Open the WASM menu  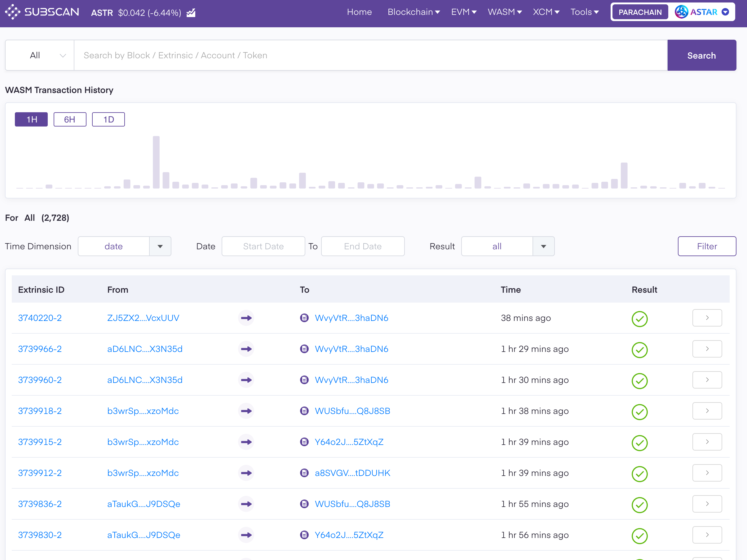[x=505, y=12]
